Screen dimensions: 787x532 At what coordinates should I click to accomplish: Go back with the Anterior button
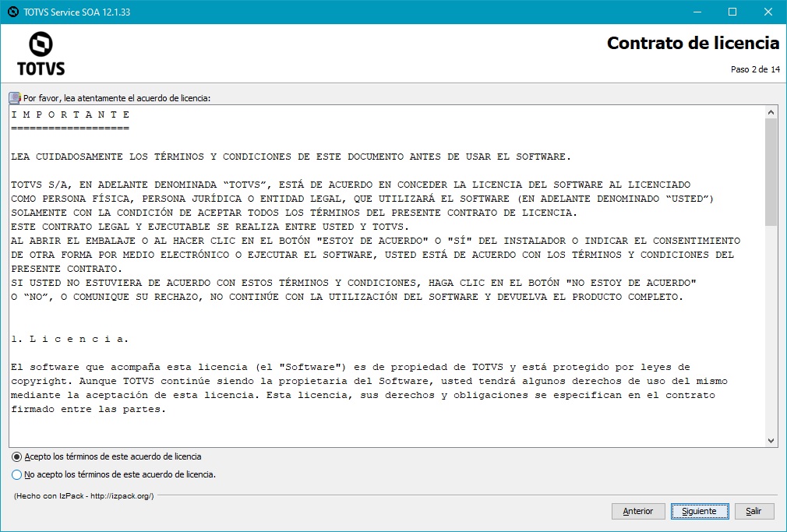[x=638, y=511]
